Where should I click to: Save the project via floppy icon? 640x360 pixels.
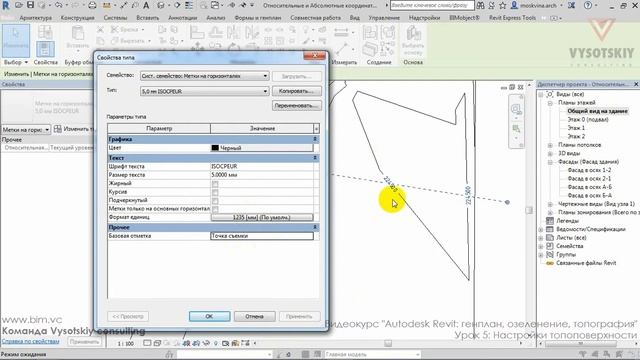pyautogui.click(x=31, y=6)
